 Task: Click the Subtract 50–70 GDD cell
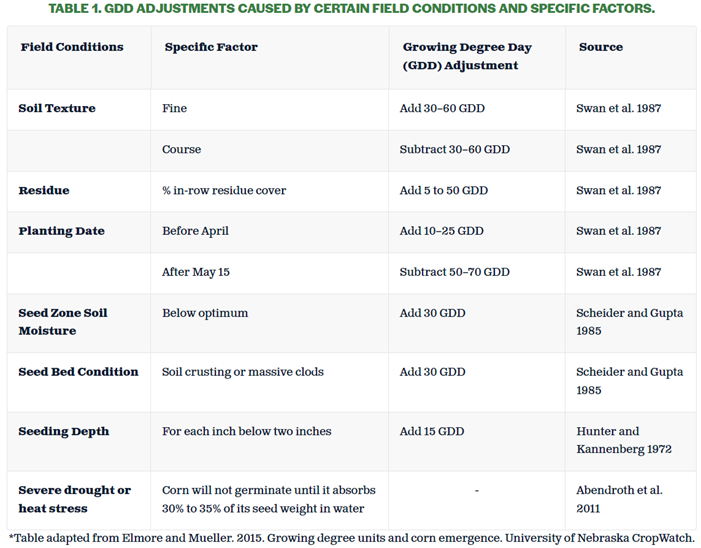[x=455, y=272]
